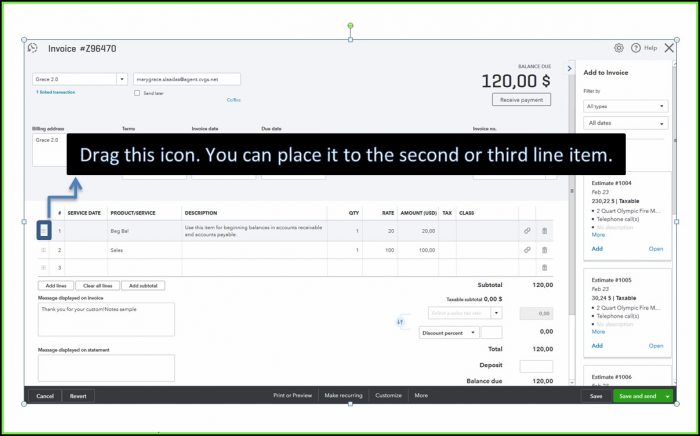Open the More footer menu
This screenshot has height=436, width=700.
[421, 395]
